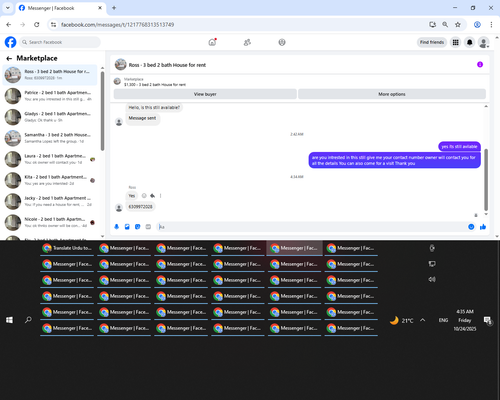Choose a sticker icon in composer
The width and height of the screenshot is (500, 400).
click(138, 227)
